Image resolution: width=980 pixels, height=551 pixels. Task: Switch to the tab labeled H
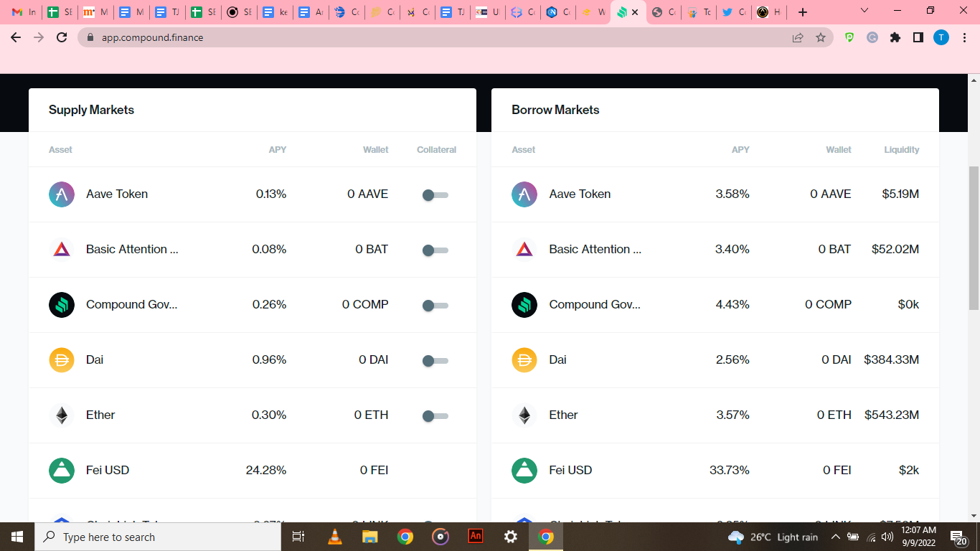click(x=769, y=12)
